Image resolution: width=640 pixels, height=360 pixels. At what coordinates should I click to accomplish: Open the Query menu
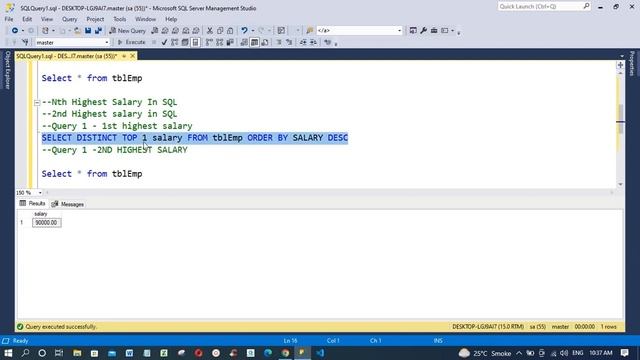tap(69, 19)
